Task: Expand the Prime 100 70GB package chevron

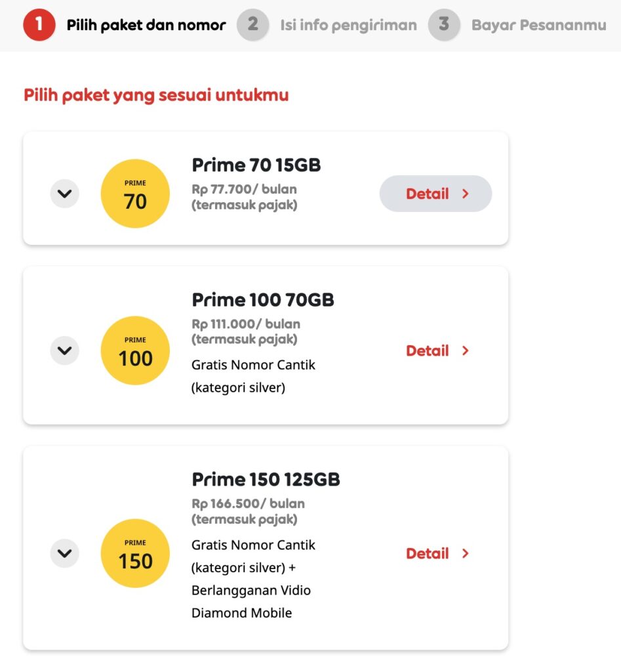Action: click(64, 350)
